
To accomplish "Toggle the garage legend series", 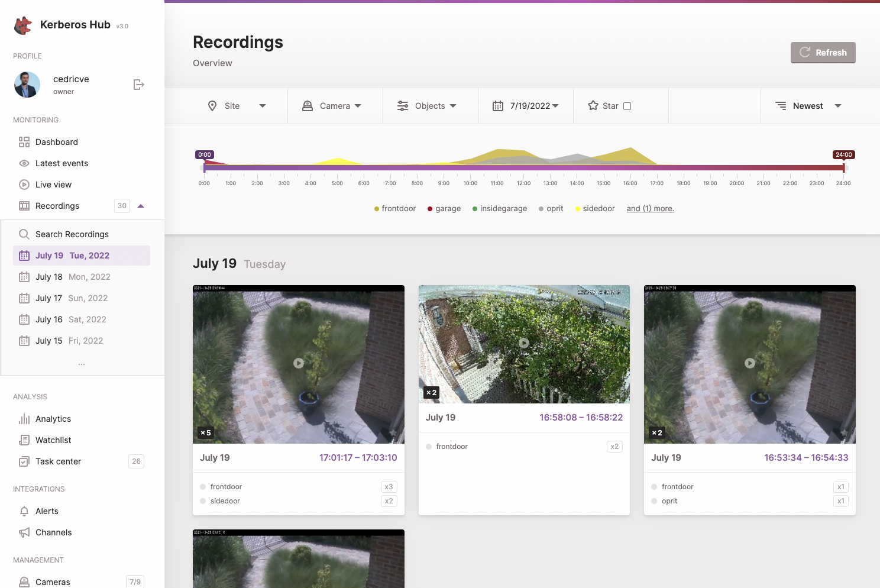I will coord(444,209).
